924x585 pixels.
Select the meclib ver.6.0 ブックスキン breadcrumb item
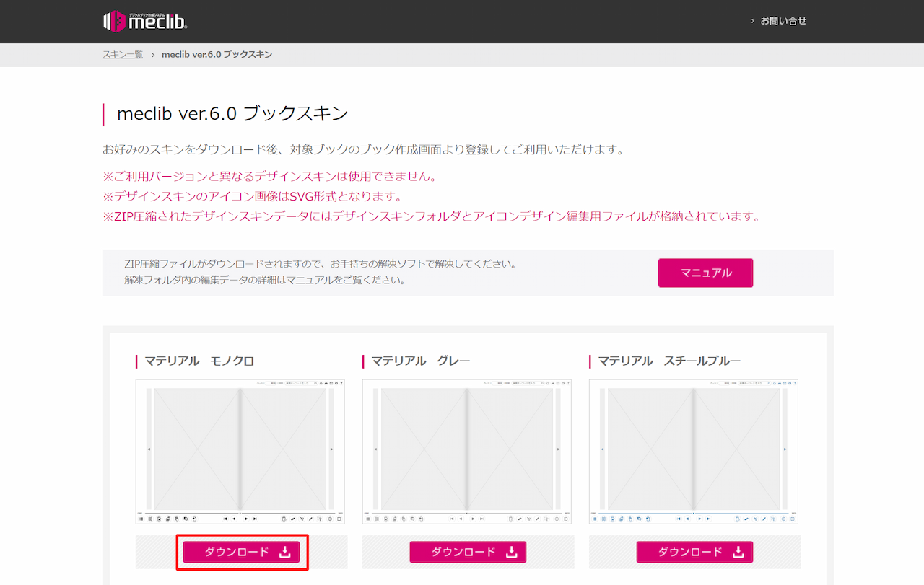tap(217, 55)
